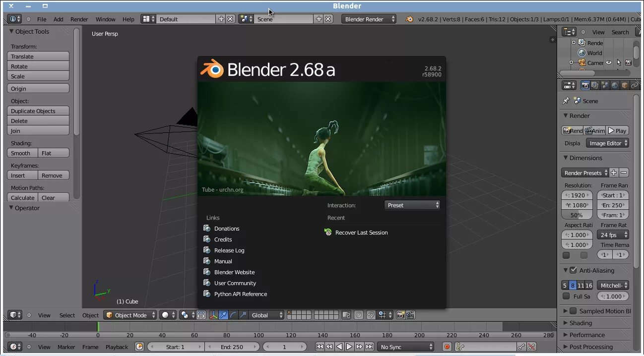Select the translate manipulator arrow icon
Viewport: 644px width, 356px height.
click(223, 315)
